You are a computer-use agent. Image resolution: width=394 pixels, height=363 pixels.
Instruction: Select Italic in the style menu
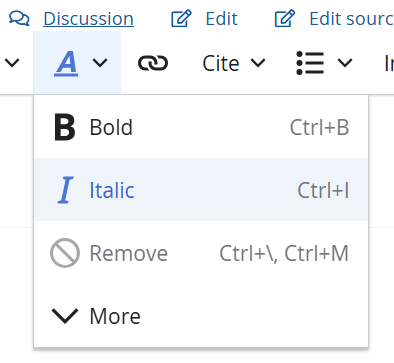click(201, 190)
